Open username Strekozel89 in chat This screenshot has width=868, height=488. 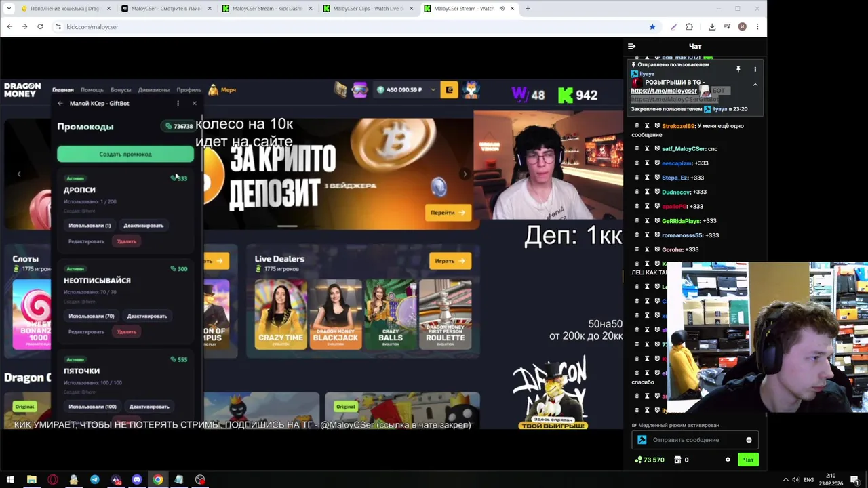coord(678,126)
